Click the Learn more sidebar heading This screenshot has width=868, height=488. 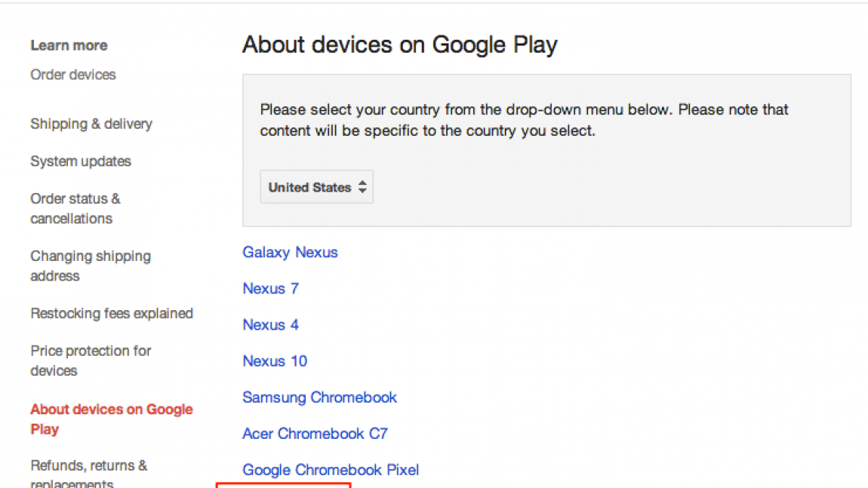pyautogui.click(x=69, y=46)
